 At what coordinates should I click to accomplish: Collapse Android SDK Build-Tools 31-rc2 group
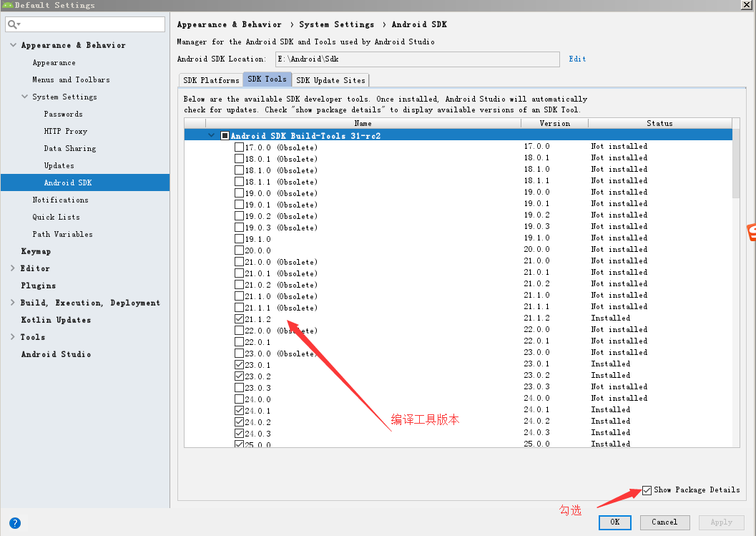[211, 135]
